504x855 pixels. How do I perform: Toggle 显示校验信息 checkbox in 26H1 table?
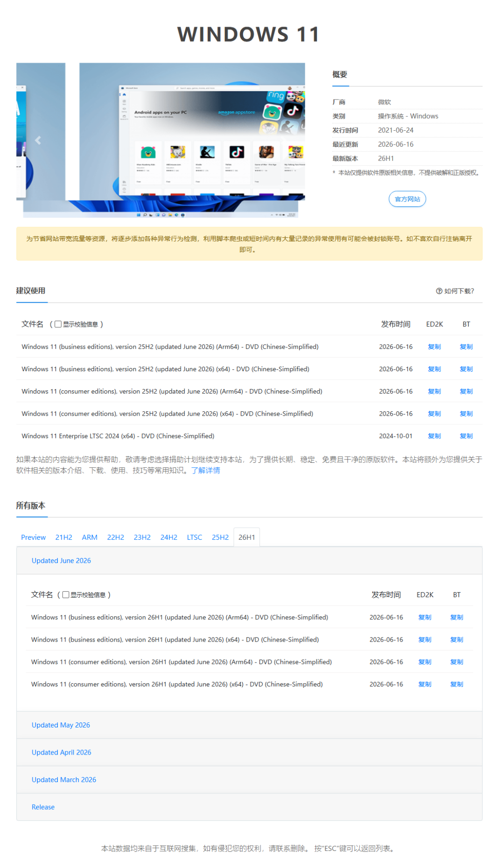[x=66, y=594]
